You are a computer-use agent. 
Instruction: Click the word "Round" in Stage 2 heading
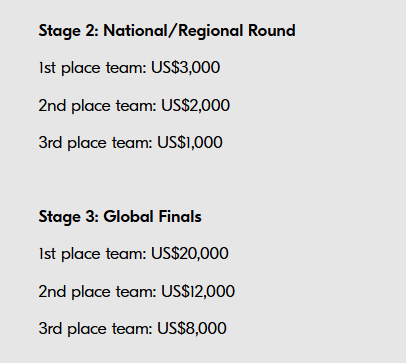click(x=272, y=31)
